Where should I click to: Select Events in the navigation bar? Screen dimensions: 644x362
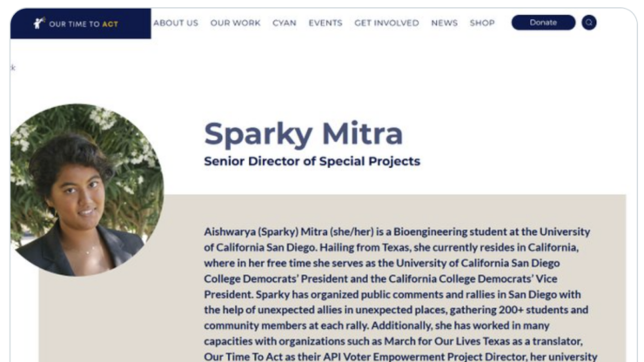[x=325, y=23]
